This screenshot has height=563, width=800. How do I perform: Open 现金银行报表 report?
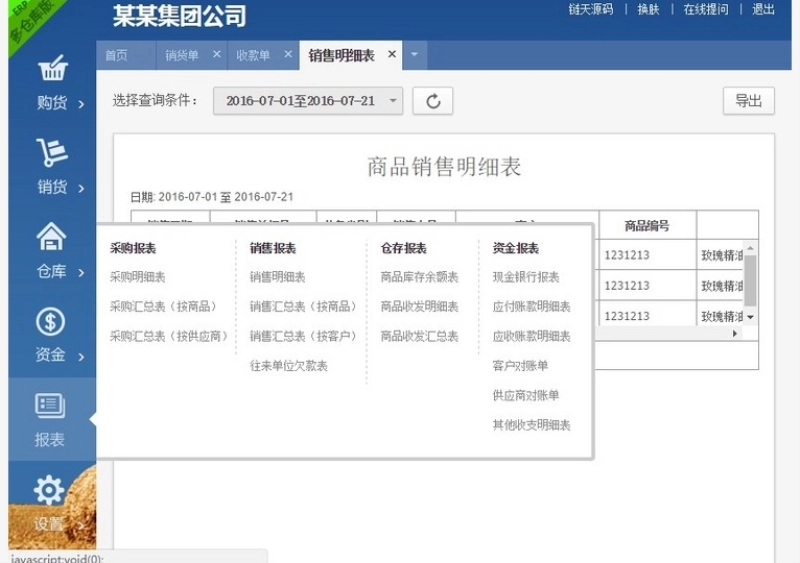pos(526,277)
